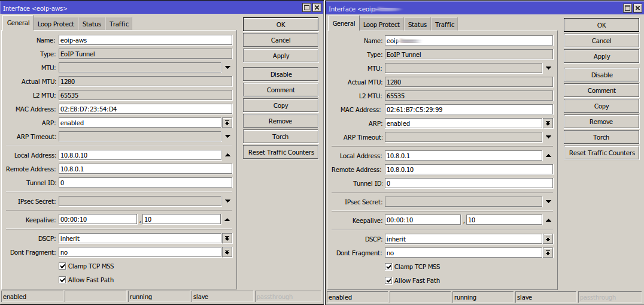Click OK in the right interface window
Viewport: 644px width, 305px height.
click(602, 25)
